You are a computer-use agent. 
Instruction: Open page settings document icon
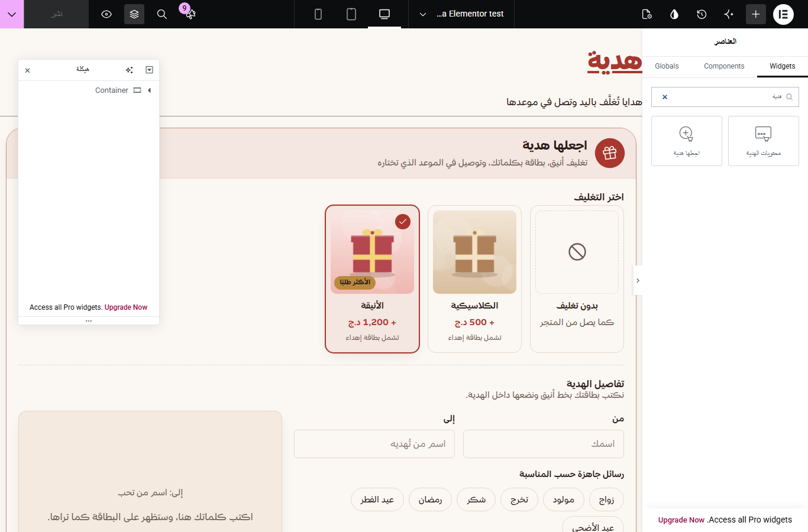tap(647, 14)
